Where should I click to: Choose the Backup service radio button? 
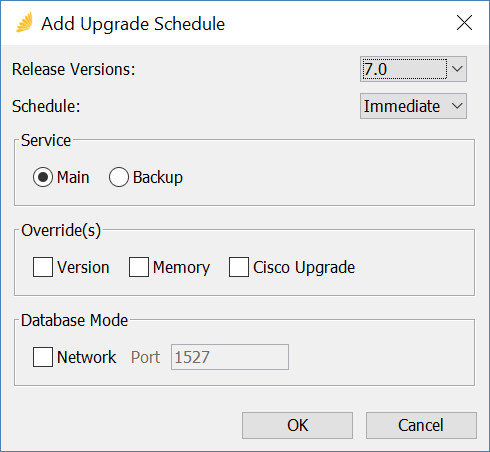coord(119,177)
